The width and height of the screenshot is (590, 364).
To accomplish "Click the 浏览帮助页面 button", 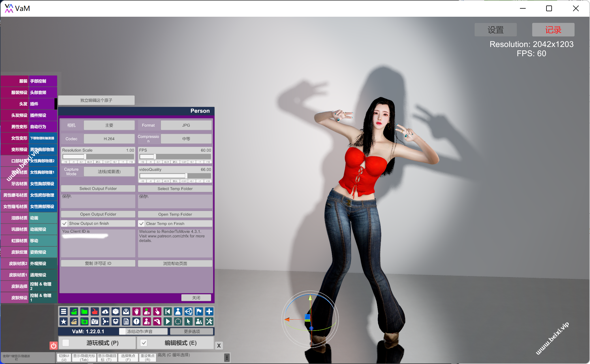I will pos(175,263).
